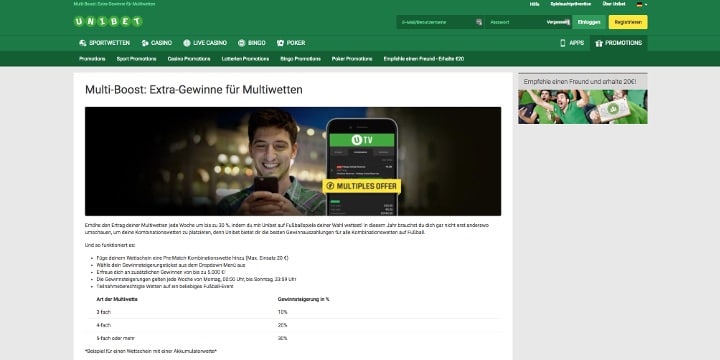Viewport: 720px width, 360px height.
Task: Click the breadcrumb text at page top
Action: 114,4
